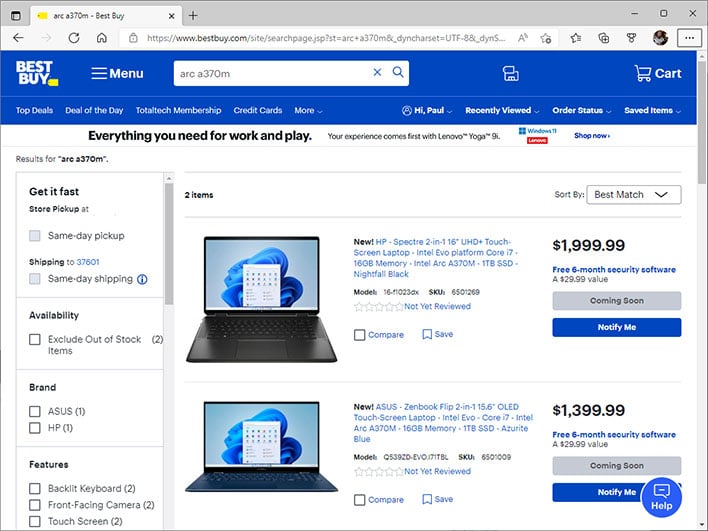Open HP Spectre 2-in-1 product link

coord(436,258)
